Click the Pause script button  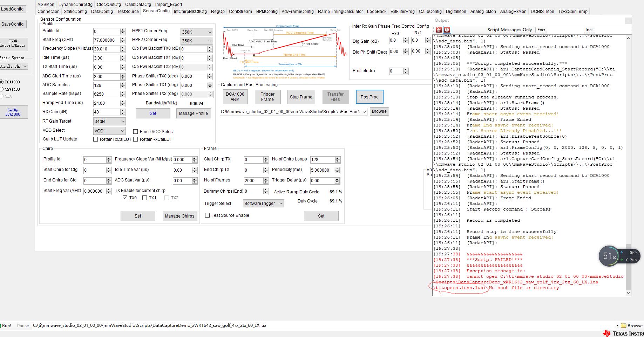click(x=23, y=326)
